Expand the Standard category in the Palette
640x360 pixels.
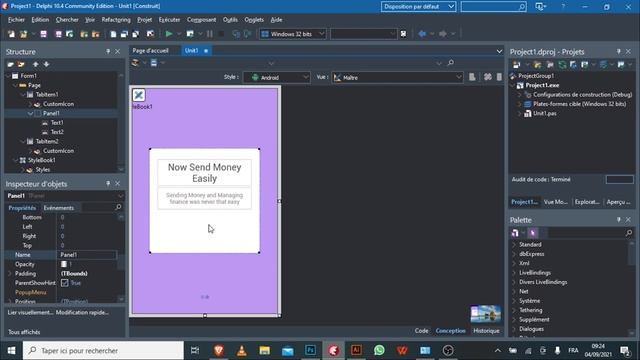click(514, 244)
